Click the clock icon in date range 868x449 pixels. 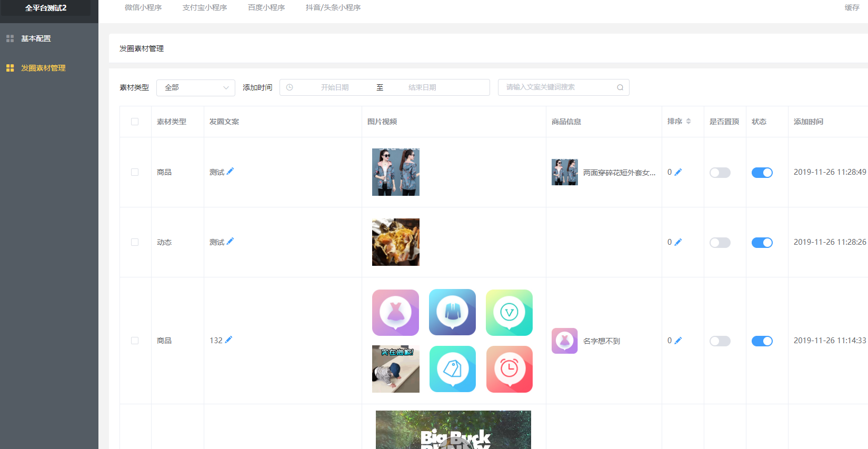tap(290, 87)
